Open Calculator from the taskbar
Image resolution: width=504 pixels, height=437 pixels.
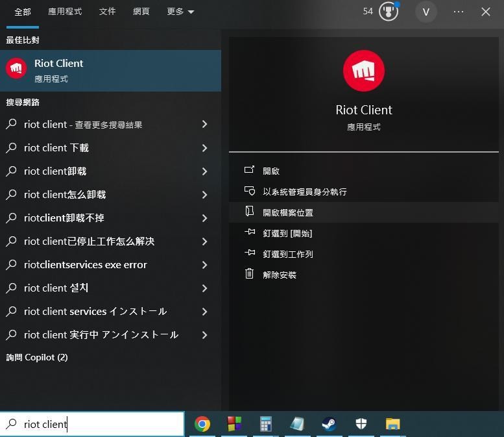pyautogui.click(x=265, y=424)
